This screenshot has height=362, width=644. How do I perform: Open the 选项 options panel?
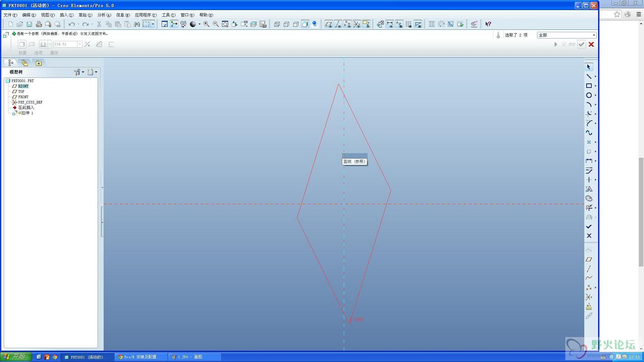(38, 53)
